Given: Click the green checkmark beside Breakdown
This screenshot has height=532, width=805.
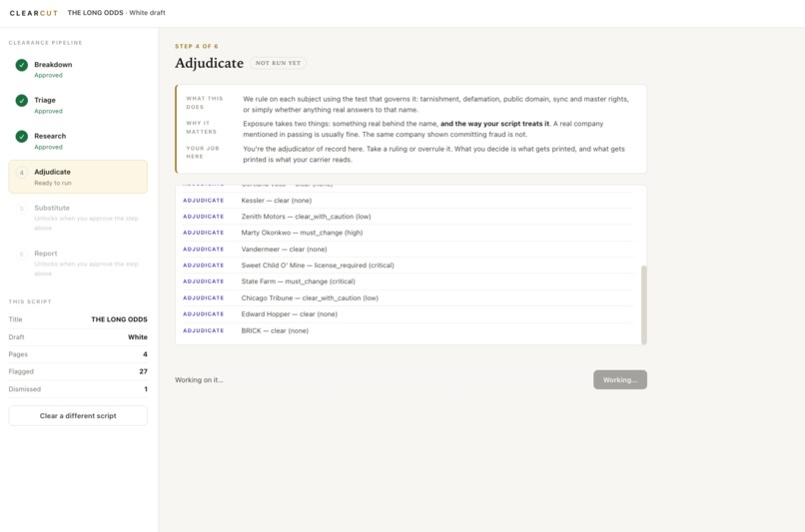Looking at the screenshot, I should click(22, 65).
